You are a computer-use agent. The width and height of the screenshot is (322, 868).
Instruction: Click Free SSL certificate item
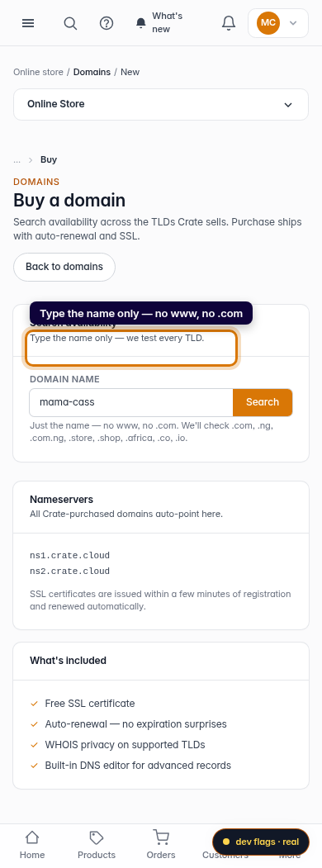coord(83,704)
